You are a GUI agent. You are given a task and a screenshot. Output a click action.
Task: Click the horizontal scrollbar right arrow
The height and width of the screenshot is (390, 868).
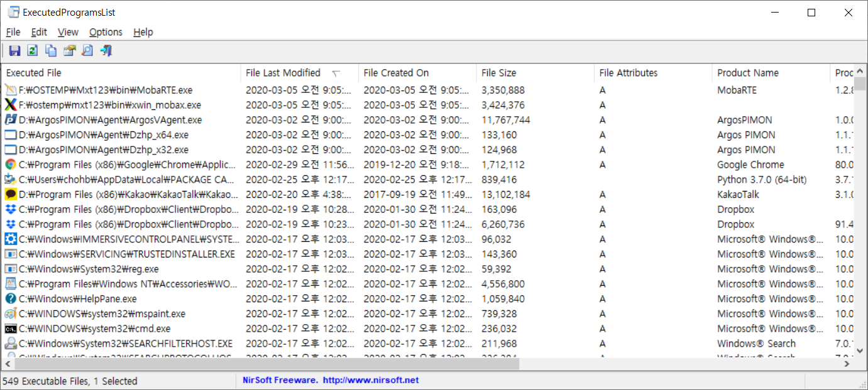(847, 364)
